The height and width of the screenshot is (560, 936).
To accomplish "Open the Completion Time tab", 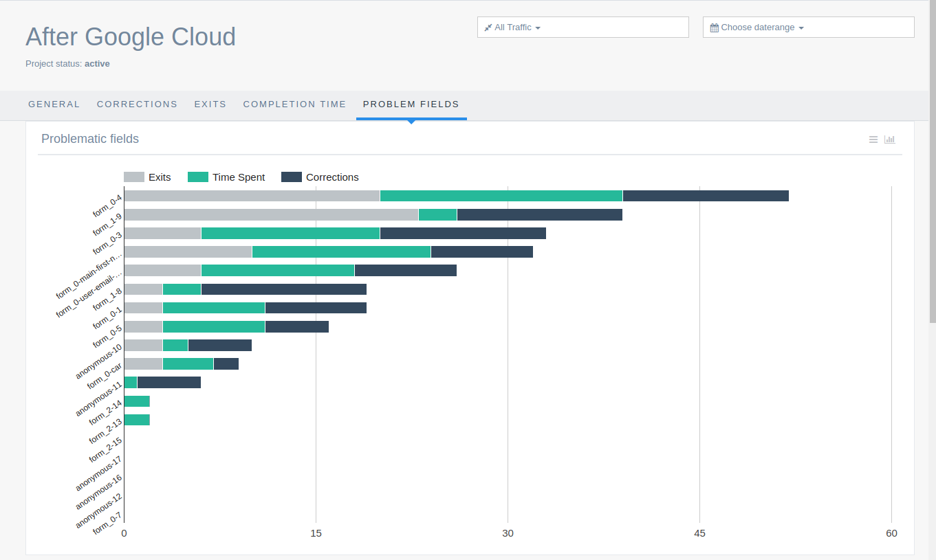I will [295, 104].
